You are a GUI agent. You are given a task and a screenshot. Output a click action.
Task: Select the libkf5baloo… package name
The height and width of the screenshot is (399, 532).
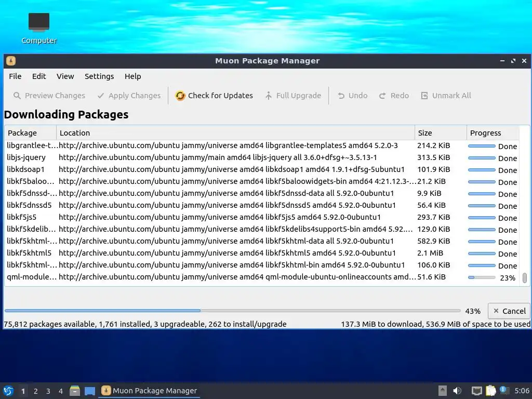(x=31, y=181)
